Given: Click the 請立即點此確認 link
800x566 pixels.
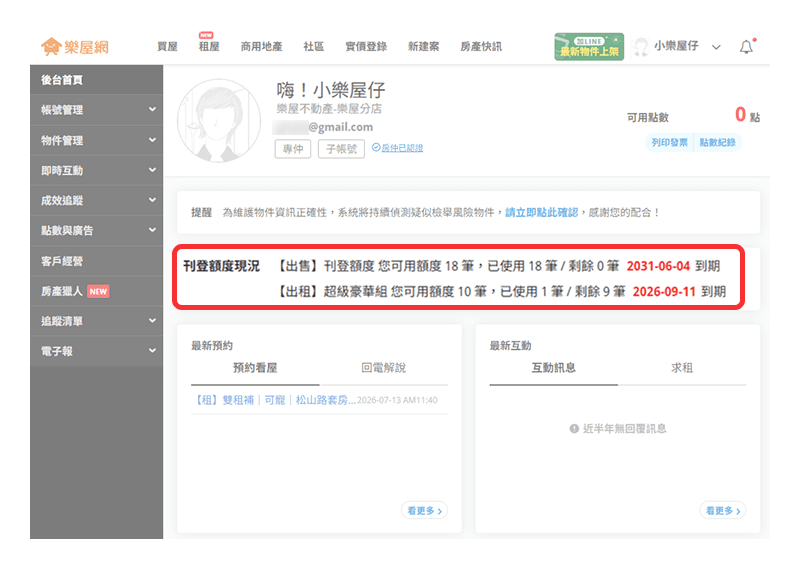Looking at the screenshot, I should coord(541,212).
